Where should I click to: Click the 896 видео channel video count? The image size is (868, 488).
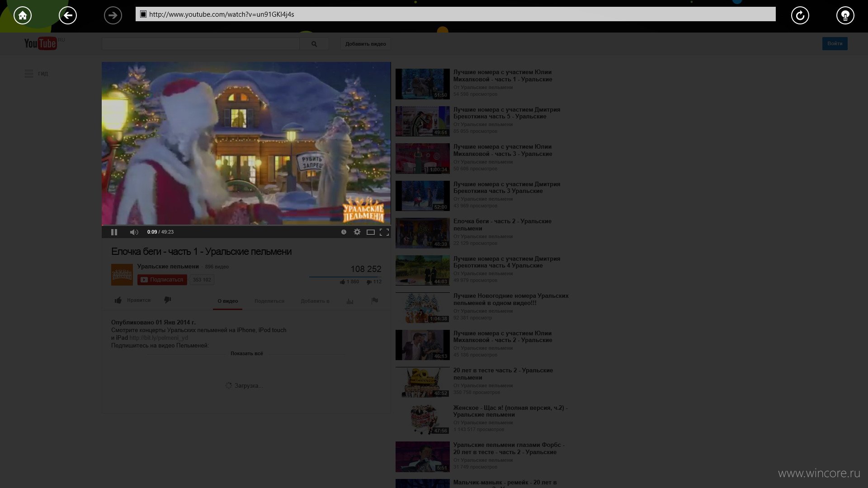tap(217, 267)
